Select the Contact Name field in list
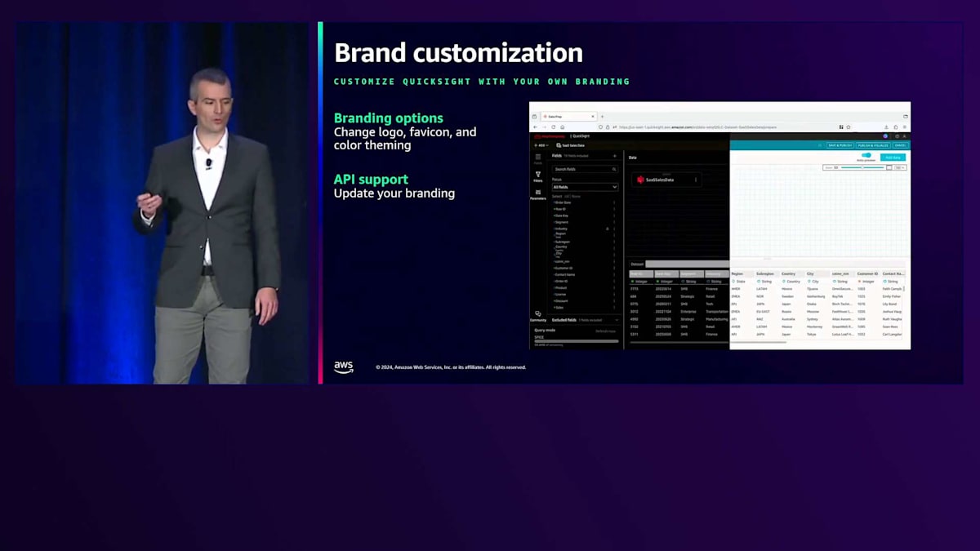This screenshot has height=551, width=980. pyautogui.click(x=565, y=274)
